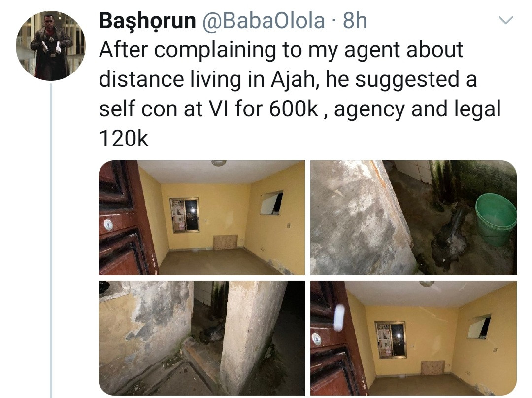Click the window in the top-left room photo
532x398 pixels.
184,216
